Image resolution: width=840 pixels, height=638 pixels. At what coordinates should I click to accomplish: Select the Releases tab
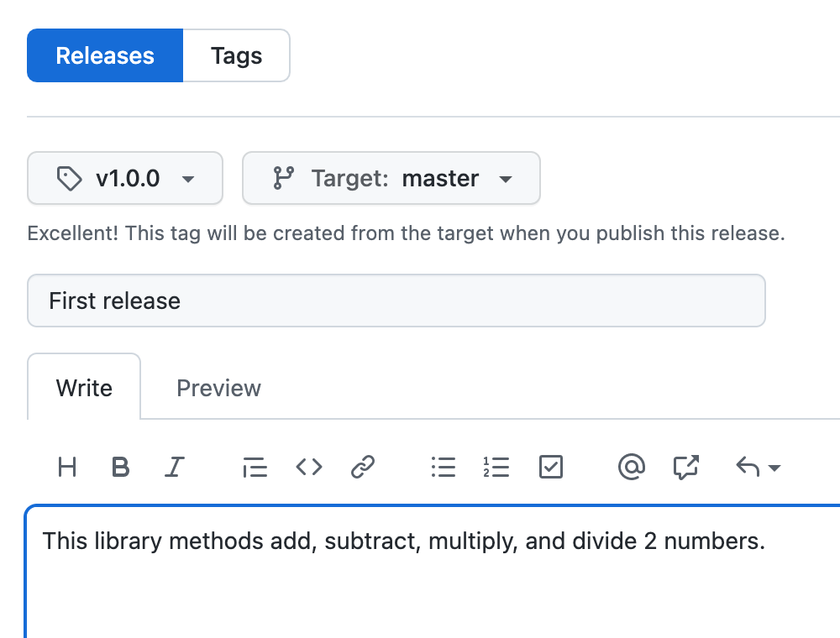105,55
